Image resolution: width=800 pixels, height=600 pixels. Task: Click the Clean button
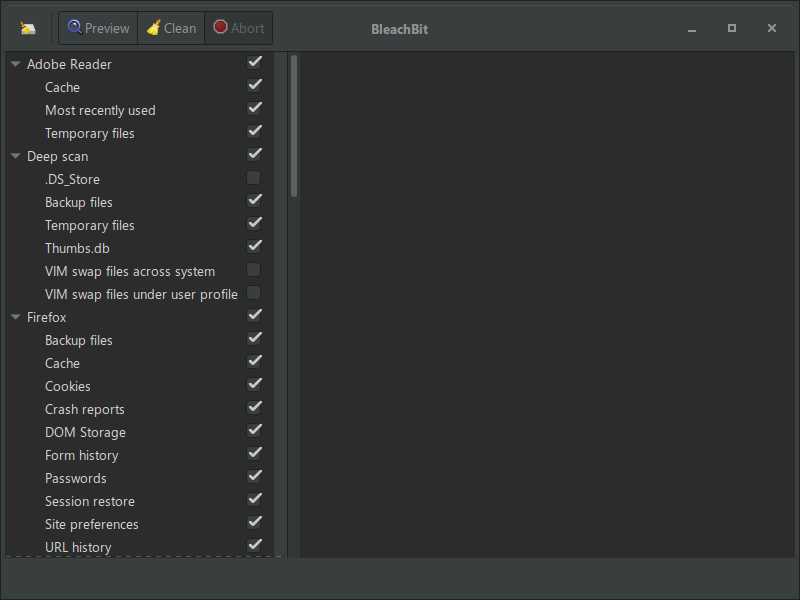171,28
